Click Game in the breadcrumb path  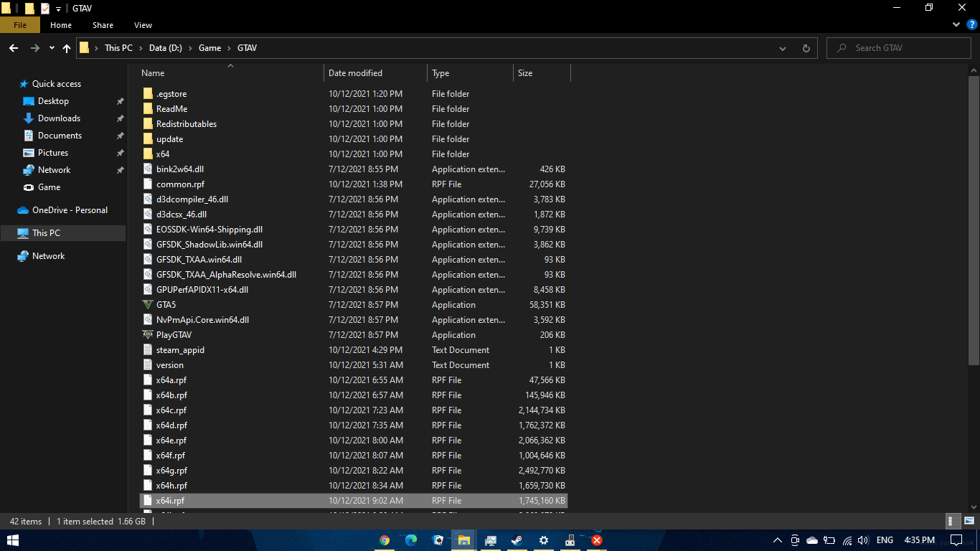[x=209, y=48]
